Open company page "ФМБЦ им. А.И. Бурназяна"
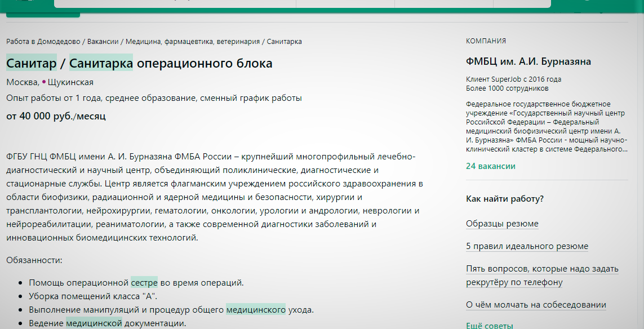The height and width of the screenshot is (329, 644). [528, 61]
